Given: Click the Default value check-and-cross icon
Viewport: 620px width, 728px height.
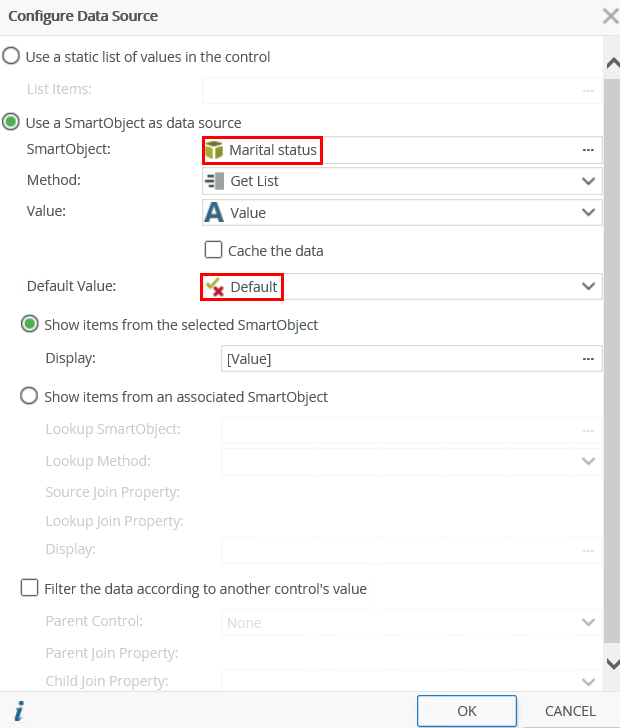Looking at the screenshot, I should coord(214,287).
